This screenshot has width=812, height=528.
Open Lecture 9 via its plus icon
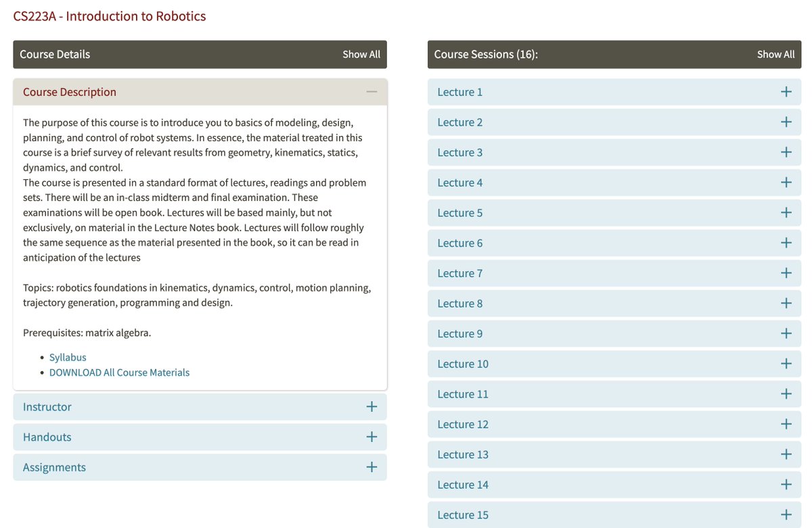pos(786,333)
